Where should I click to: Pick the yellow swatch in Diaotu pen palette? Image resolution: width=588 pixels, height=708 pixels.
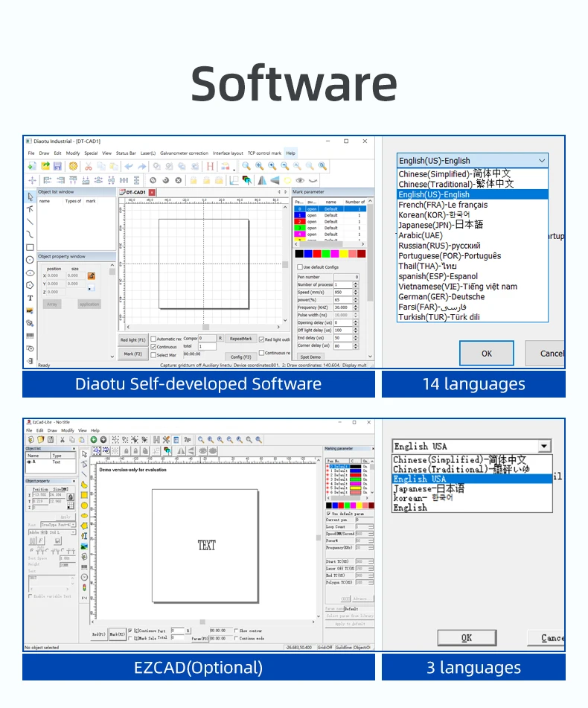[343, 254]
